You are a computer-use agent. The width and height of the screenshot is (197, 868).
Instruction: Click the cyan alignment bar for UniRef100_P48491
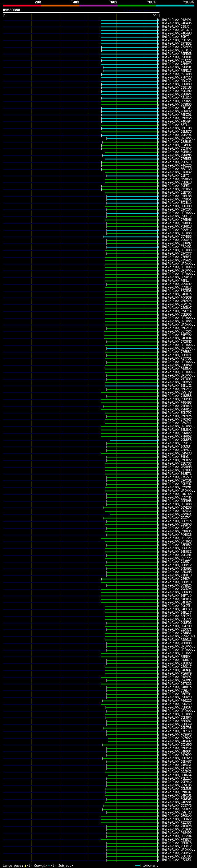click(130, 20)
